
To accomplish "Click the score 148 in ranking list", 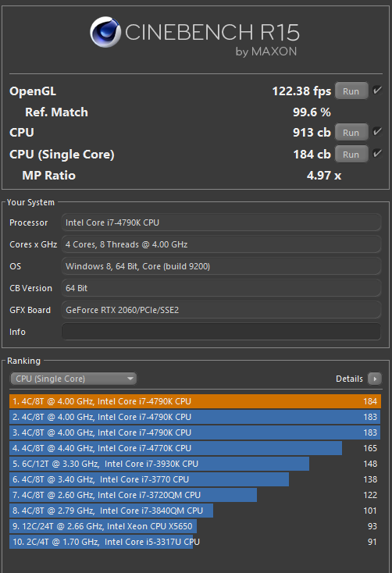I will coord(370,464).
